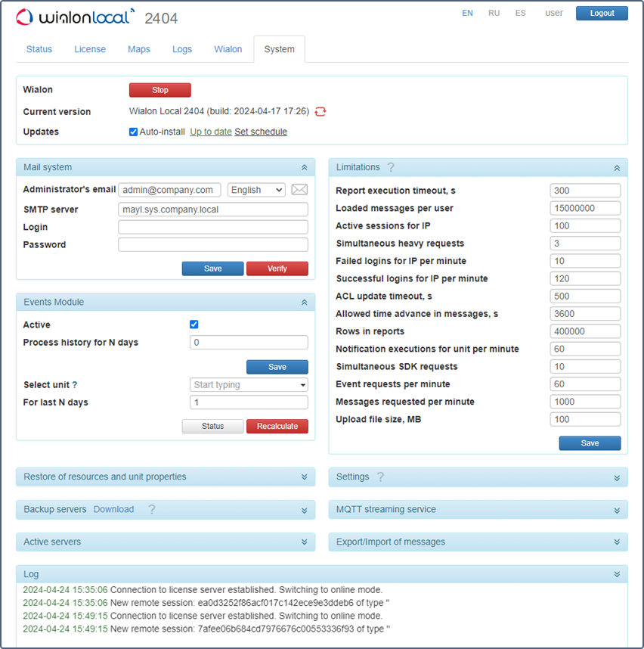Collapse the Mail system section

click(x=305, y=168)
